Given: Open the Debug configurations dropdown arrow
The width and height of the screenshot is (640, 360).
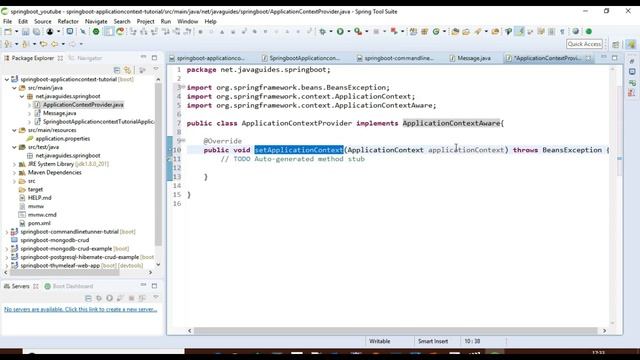Looking at the screenshot, I should (331, 31).
